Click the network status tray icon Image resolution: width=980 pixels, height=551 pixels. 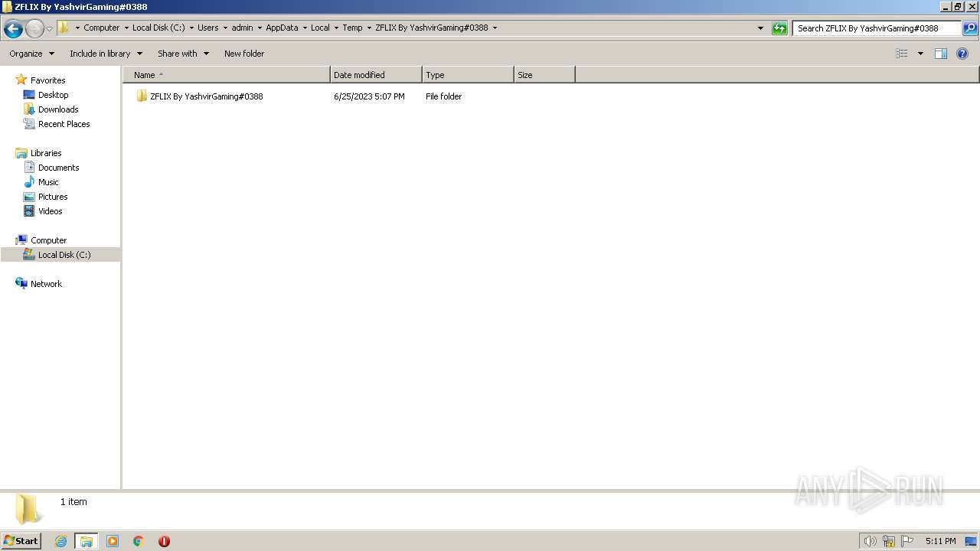pos(889,541)
